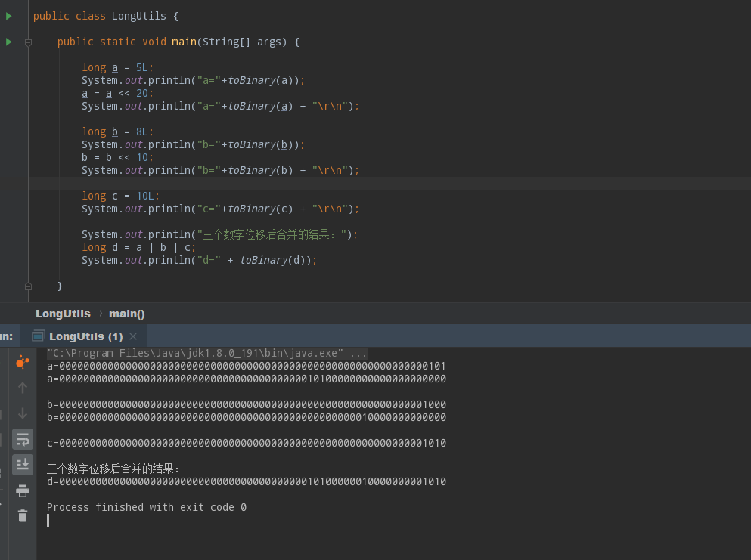Toggle scroll to end of console

tap(23, 465)
